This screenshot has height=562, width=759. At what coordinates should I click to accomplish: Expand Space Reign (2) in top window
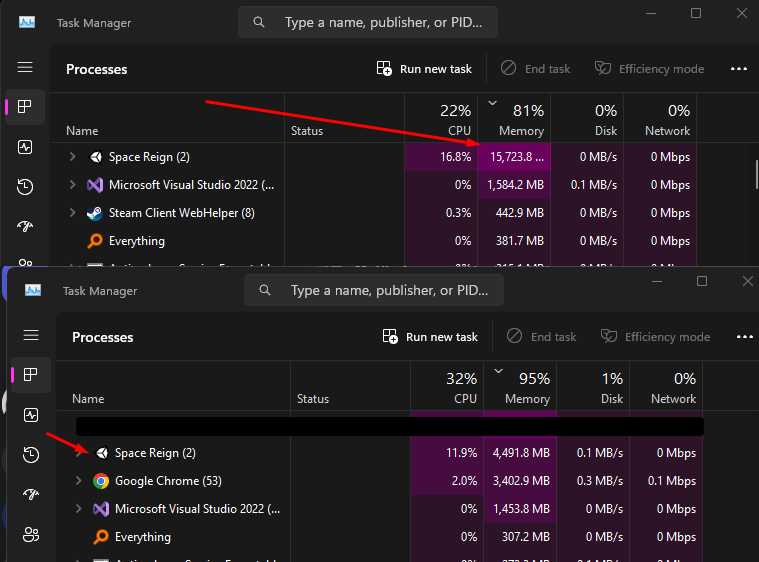coord(72,156)
